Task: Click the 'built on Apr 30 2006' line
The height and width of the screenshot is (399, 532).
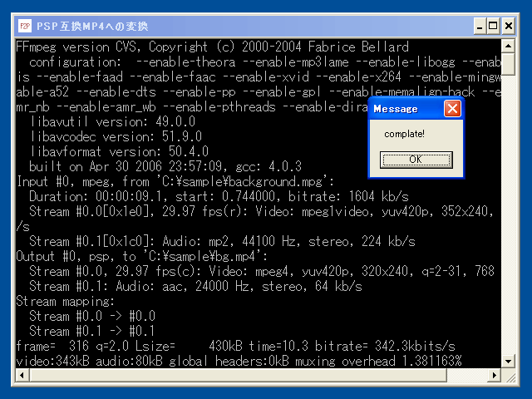Action: pos(165,166)
